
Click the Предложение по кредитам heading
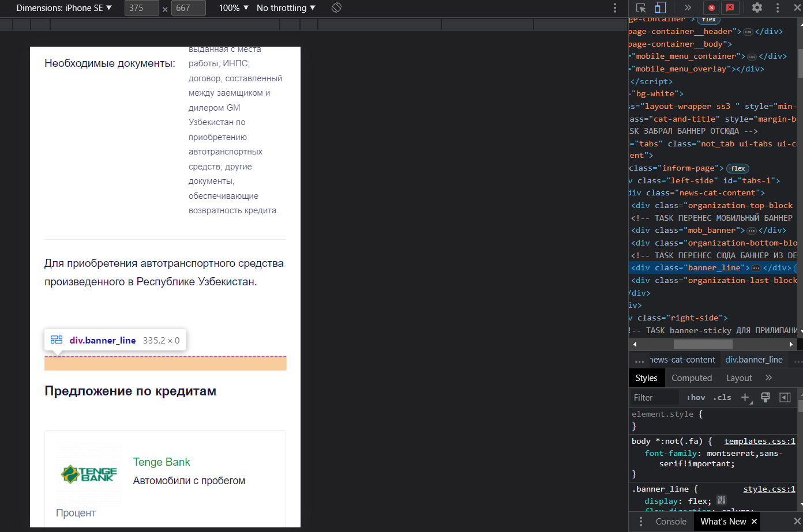click(x=130, y=391)
